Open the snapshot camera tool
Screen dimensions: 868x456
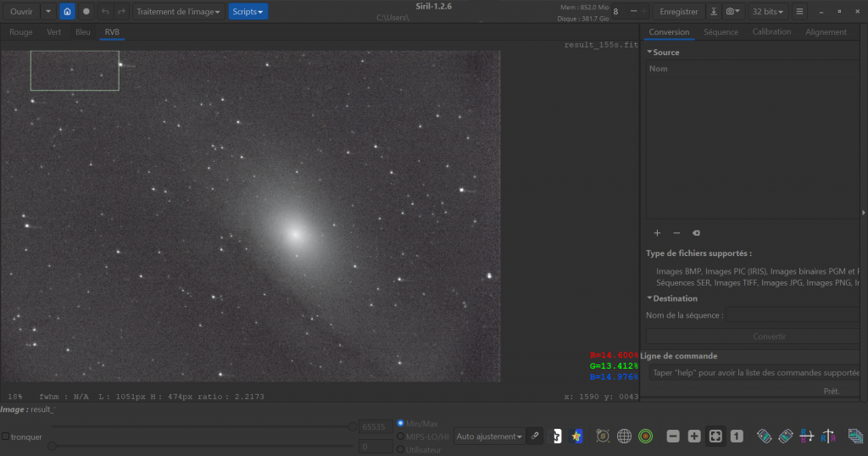pyautogui.click(x=732, y=12)
